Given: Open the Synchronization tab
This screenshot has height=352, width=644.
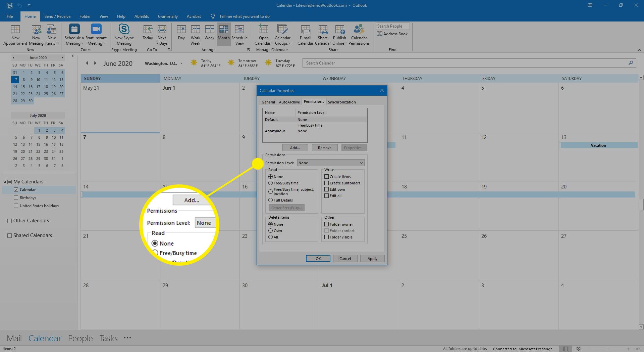Looking at the screenshot, I should (x=341, y=102).
